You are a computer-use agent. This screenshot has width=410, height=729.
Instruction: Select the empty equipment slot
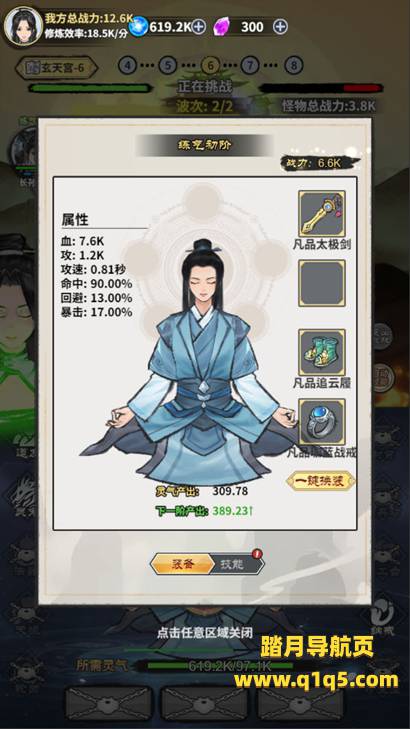pos(322,283)
